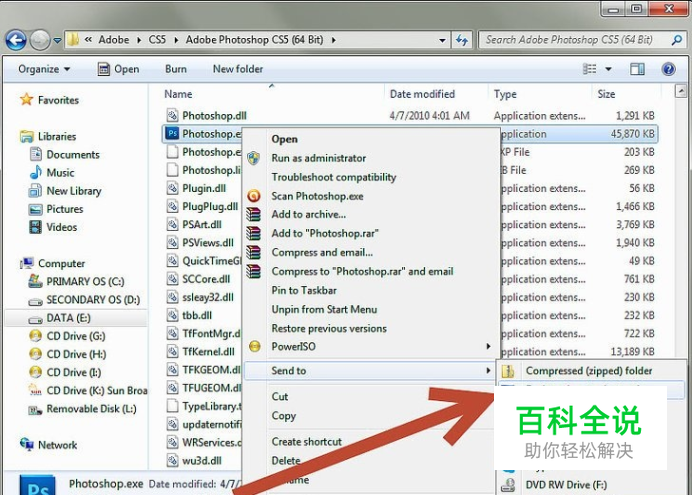Click the search magnifier icon
692x495 pixels.
pyautogui.click(x=677, y=40)
